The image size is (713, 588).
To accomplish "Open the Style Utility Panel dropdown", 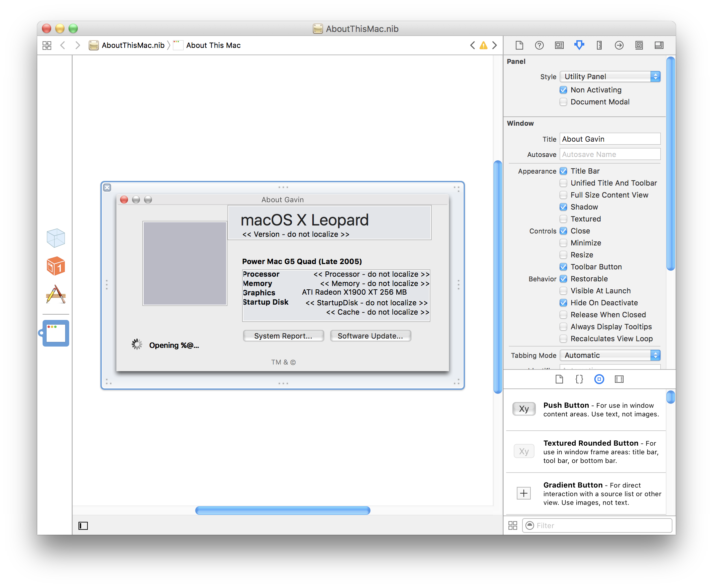I will tap(610, 76).
